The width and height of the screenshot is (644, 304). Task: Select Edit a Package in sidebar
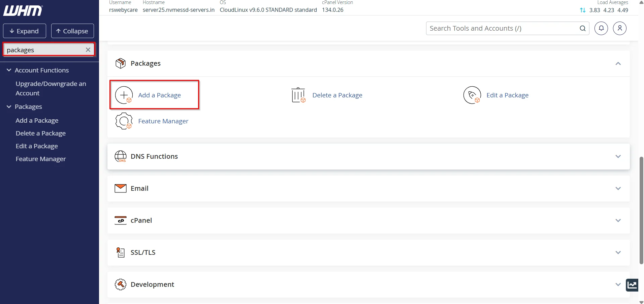(37, 146)
